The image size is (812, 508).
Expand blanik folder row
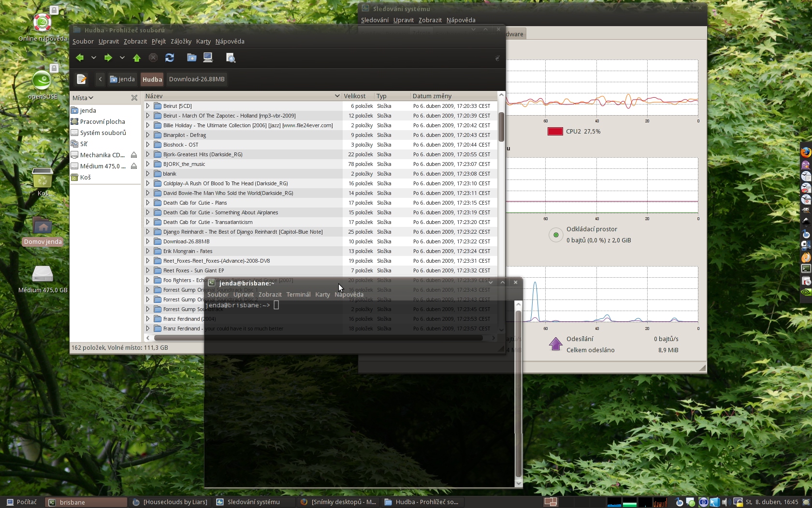pyautogui.click(x=148, y=174)
